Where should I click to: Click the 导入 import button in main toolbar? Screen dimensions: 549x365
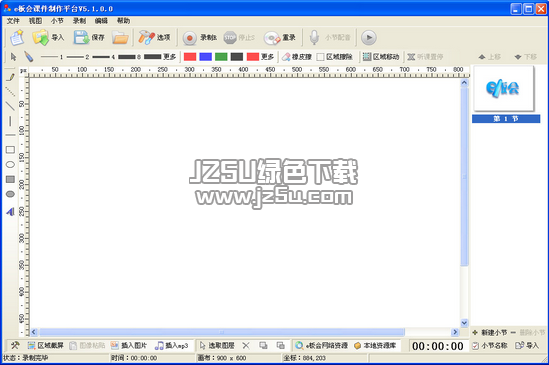(48, 37)
